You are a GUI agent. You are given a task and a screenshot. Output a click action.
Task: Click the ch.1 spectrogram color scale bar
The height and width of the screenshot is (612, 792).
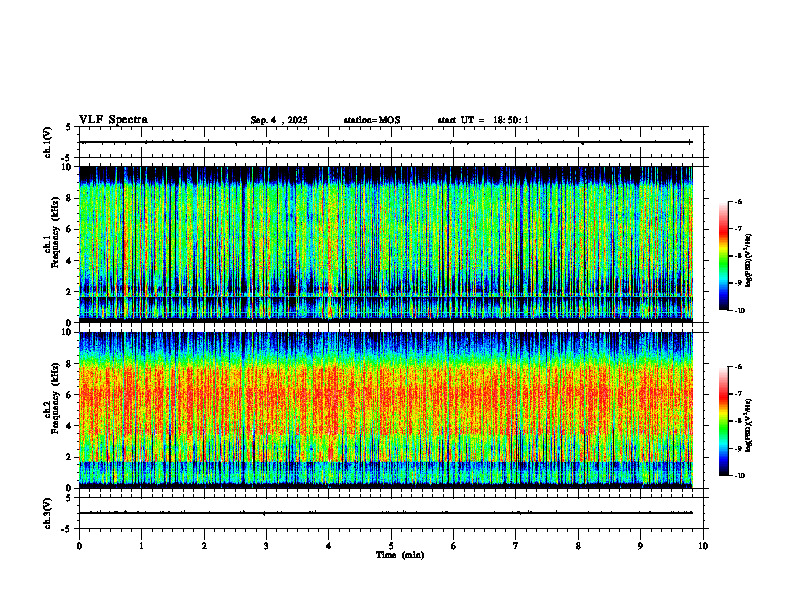click(x=723, y=256)
